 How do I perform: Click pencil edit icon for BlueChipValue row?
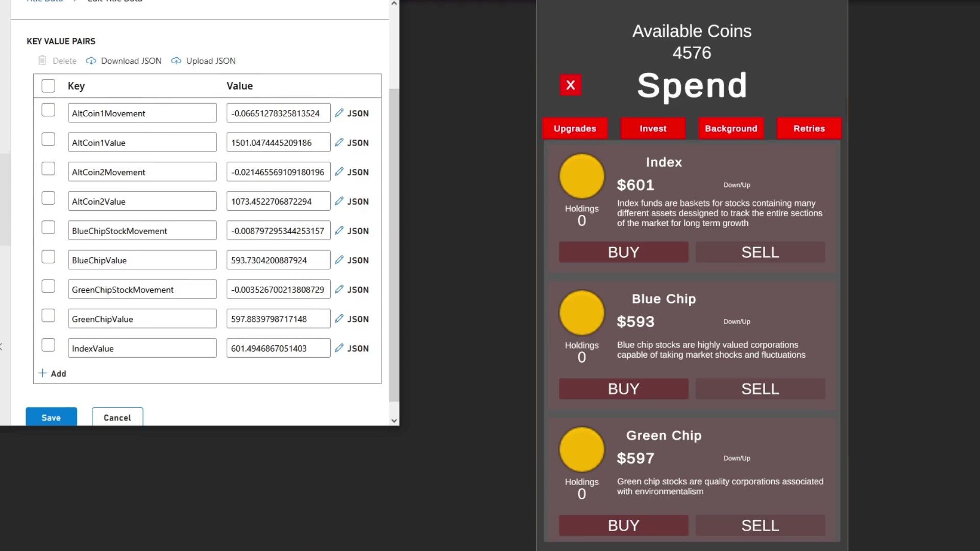[339, 260]
